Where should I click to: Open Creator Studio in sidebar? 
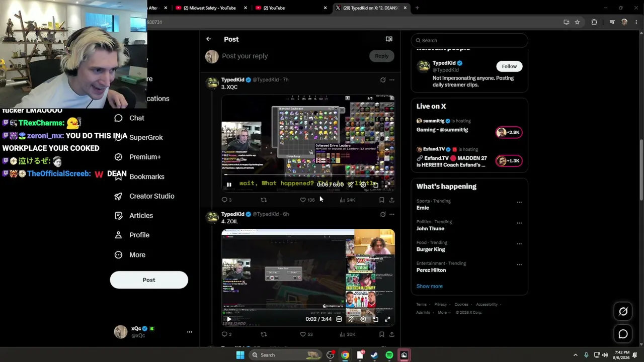[x=144, y=196]
